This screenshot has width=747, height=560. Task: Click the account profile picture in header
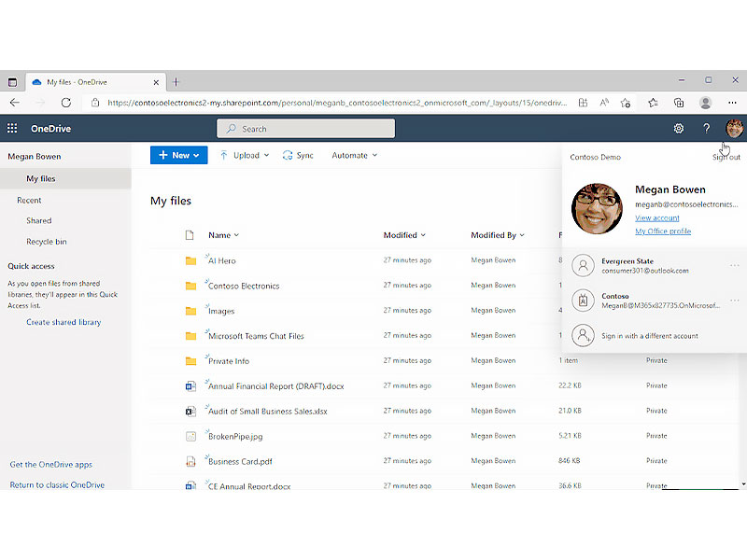734,128
